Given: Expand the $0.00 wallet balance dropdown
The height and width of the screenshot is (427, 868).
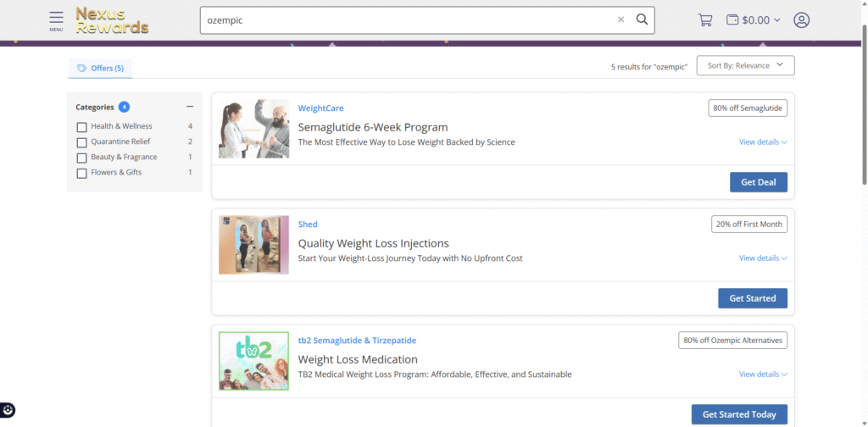Looking at the screenshot, I should click(x=754, y=20).
